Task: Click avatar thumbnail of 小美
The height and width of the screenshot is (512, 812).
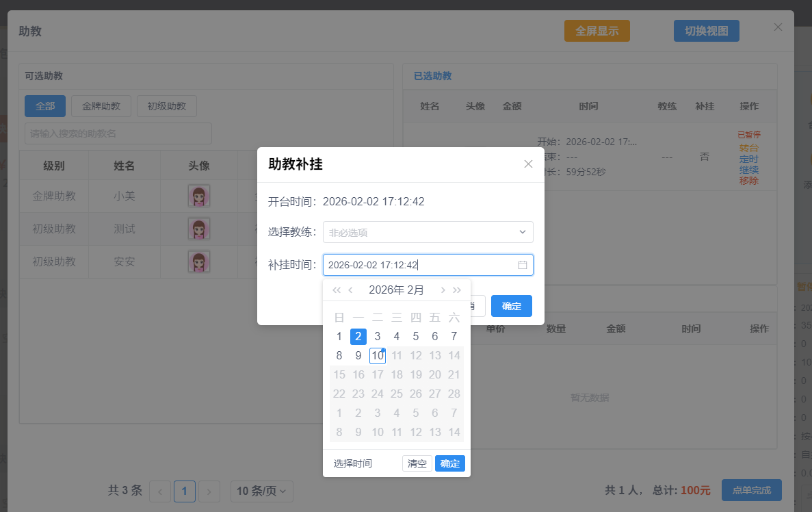Action: pos(199,196)
